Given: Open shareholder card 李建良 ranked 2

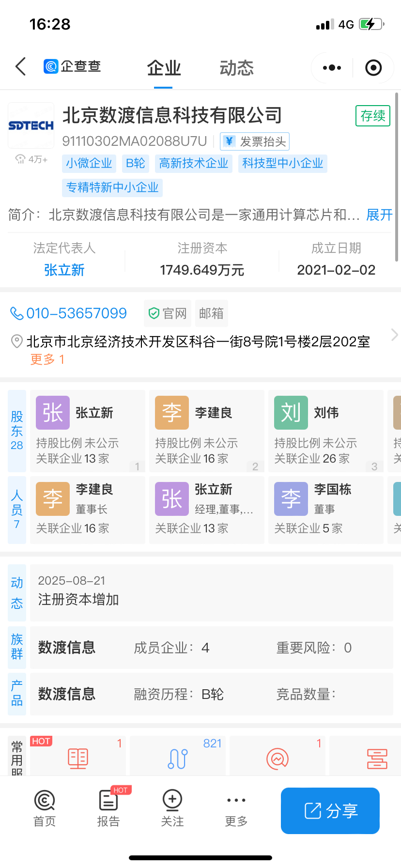Looking at the screenshot, I should point(207,431).
